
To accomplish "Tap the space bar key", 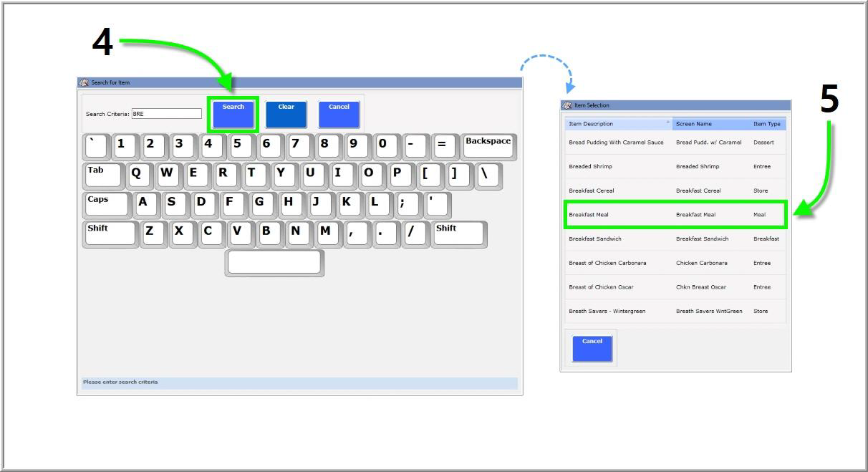I will coord(274,263).
